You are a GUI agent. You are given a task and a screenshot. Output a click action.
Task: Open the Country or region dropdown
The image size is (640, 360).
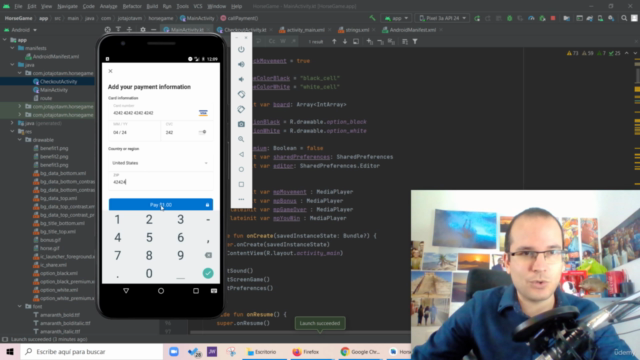pyautogui.click(x=161, y=163)
